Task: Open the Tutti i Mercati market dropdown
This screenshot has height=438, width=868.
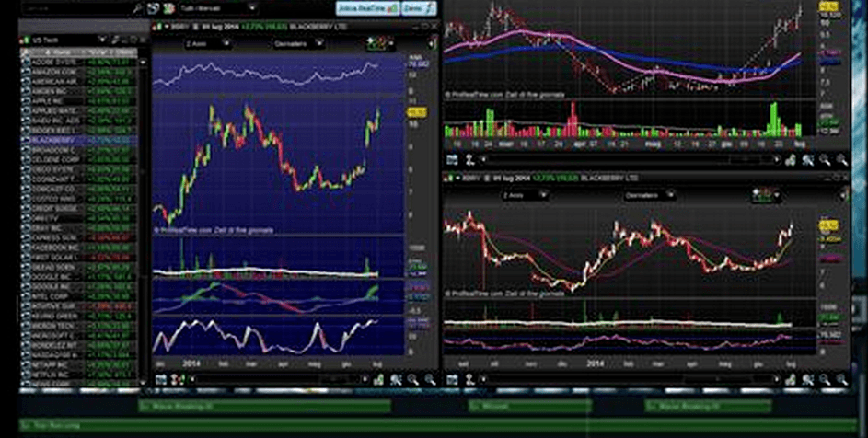Action: coord(218,8)
